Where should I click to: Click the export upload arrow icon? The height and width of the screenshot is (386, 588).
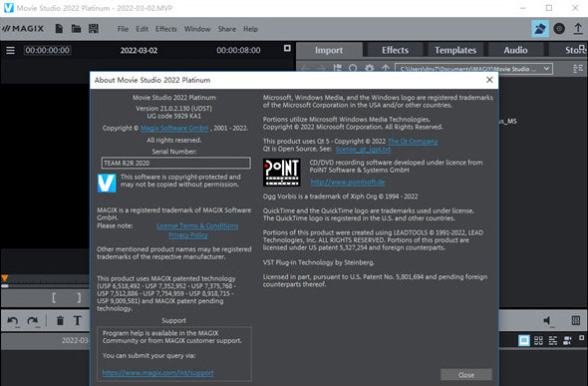click(578, 29)
